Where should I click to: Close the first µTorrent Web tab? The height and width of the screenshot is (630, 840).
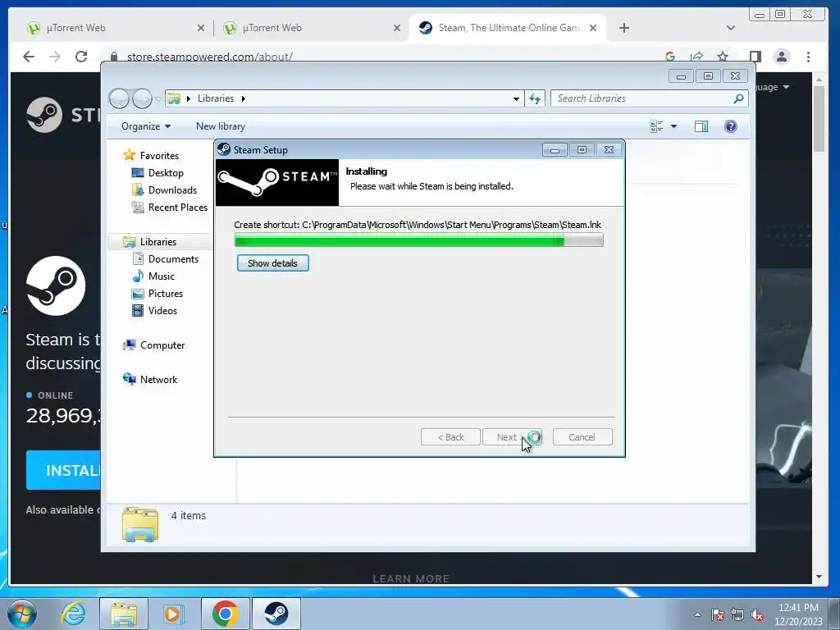pyautogui.click(x=201, y=28)
